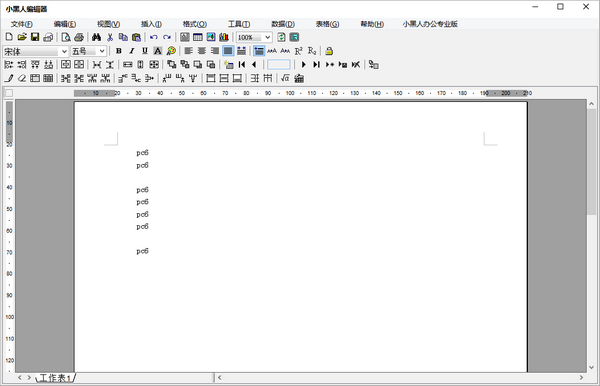Expand the 100% zoom dropdown
Viewport: 600px width, 386px height.
point(254,37)
